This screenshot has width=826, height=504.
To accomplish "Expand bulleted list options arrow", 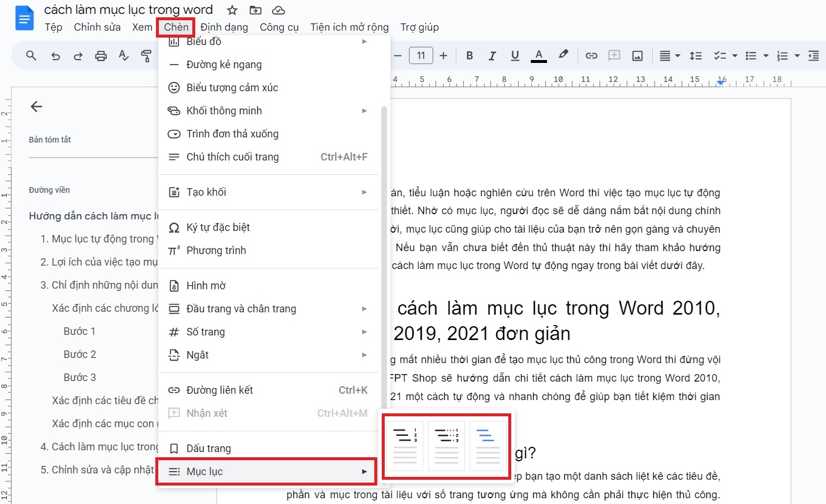I will (766, 55).
